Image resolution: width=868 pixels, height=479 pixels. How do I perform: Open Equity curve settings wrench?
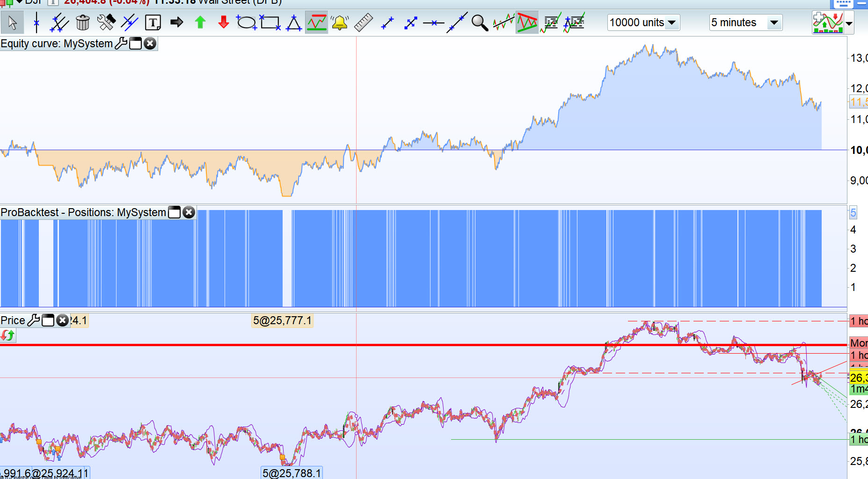click(121, 44)
